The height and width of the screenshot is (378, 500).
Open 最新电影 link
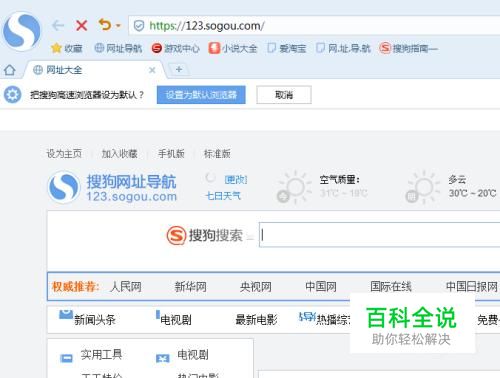(x=256, y=320)
